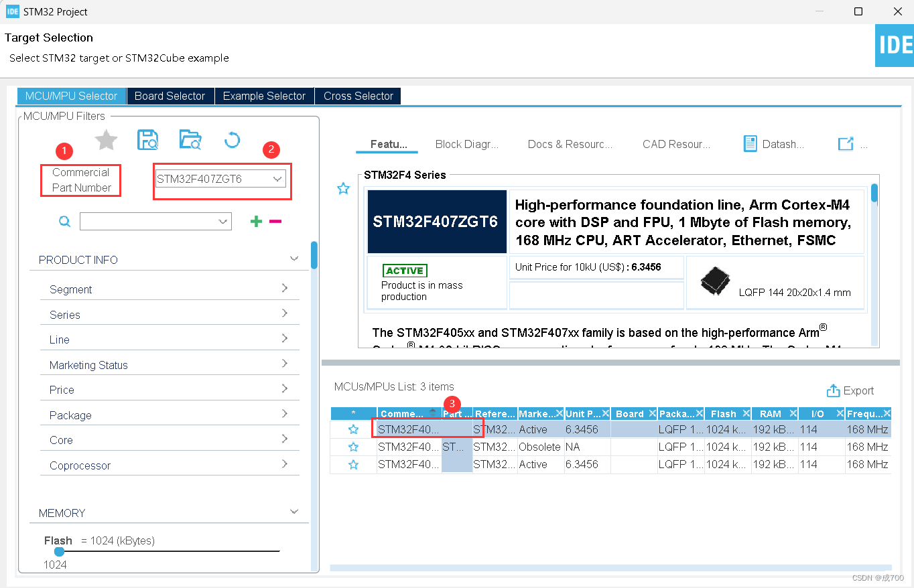Expand the Series filter

(285, 313)
